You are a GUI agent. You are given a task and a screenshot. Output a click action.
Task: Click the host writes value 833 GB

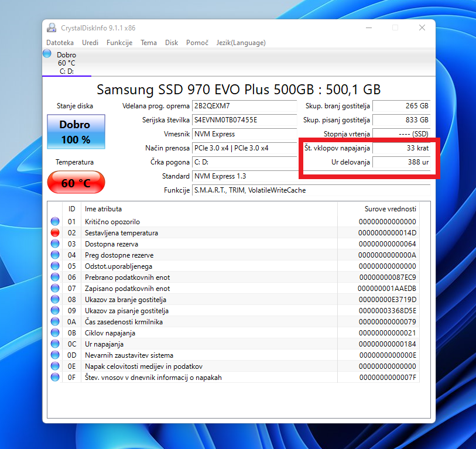[x=401, y=120]
